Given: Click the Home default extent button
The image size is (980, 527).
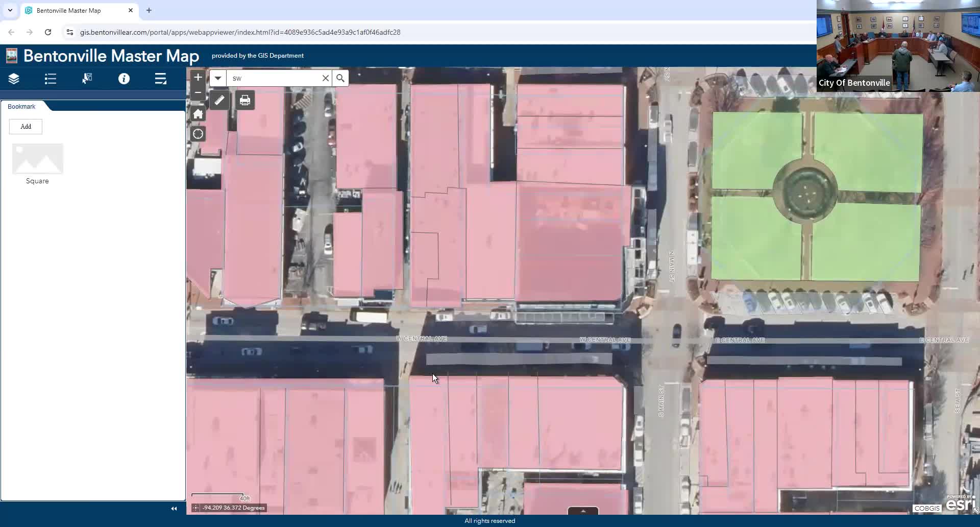Looking at the screenshot, I should coord(198,113).
